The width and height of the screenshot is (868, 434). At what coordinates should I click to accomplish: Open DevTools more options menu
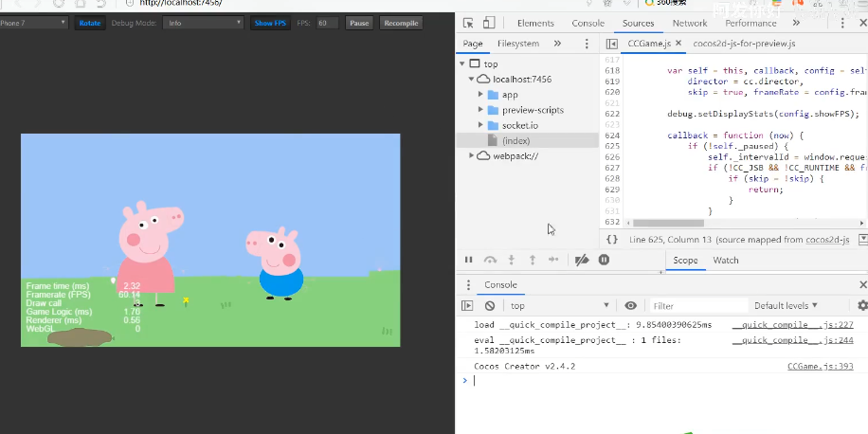click(842, 24)
